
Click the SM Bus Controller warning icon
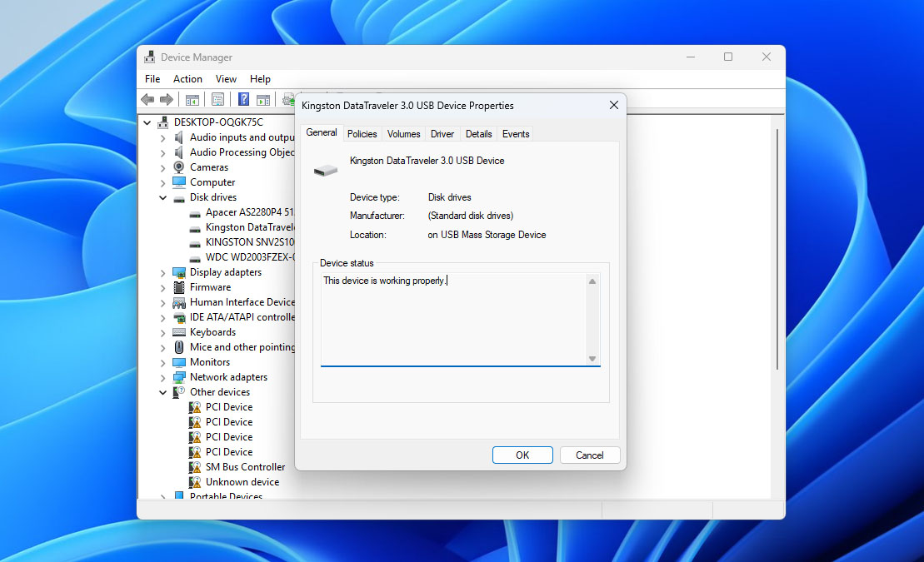click(194, 466)
